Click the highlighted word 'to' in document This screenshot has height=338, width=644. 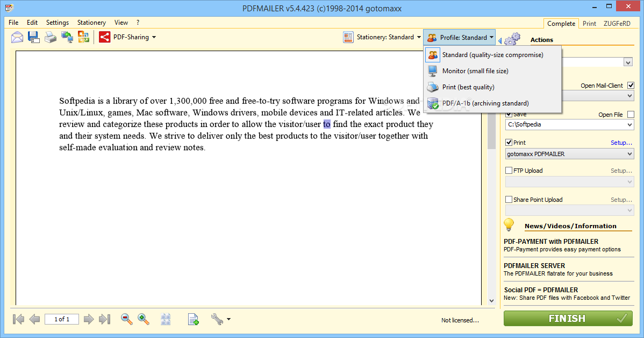[x=326, y=124]
